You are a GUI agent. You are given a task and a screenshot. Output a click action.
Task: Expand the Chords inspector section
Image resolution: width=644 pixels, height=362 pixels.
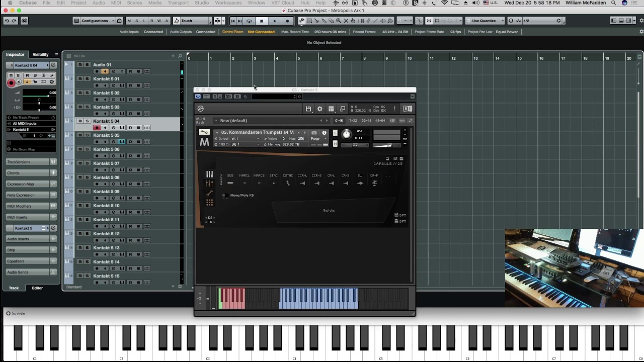(x=31, y=173)
